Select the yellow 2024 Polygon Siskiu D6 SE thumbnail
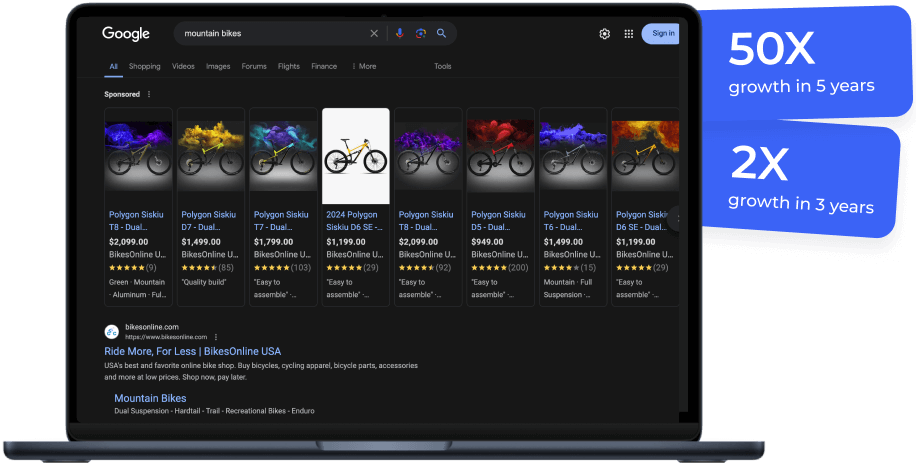The width and height of the screenshot is (916, 464). click(356, 156)
